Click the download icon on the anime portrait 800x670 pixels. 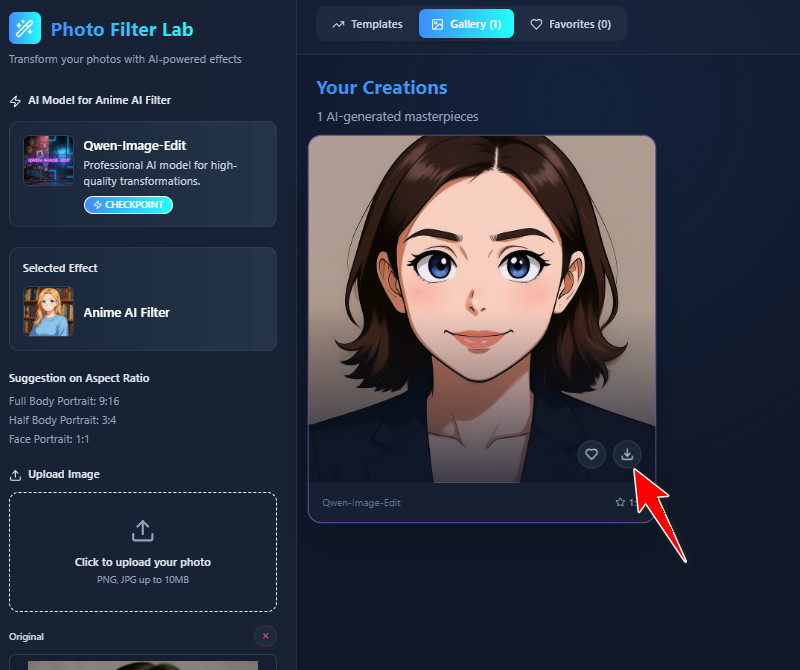click(627, 454)
